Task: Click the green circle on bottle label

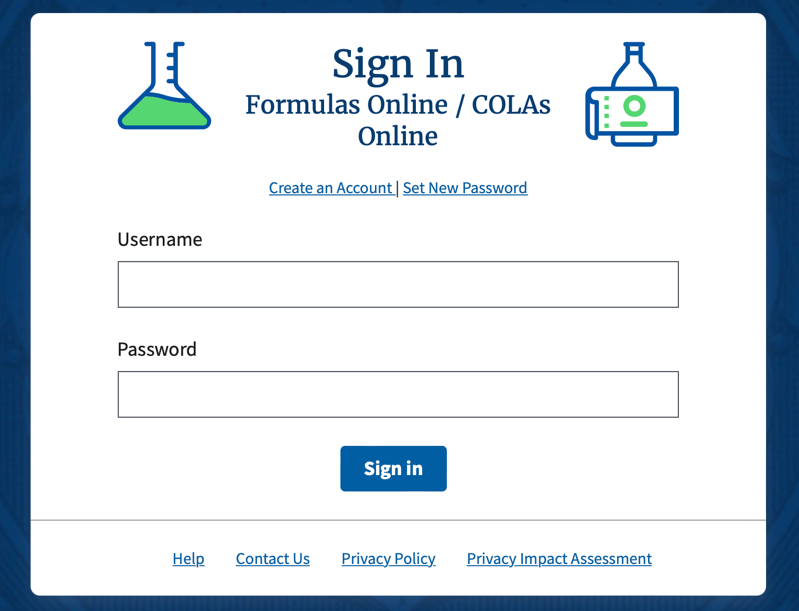Action: [x=634, y=105]
